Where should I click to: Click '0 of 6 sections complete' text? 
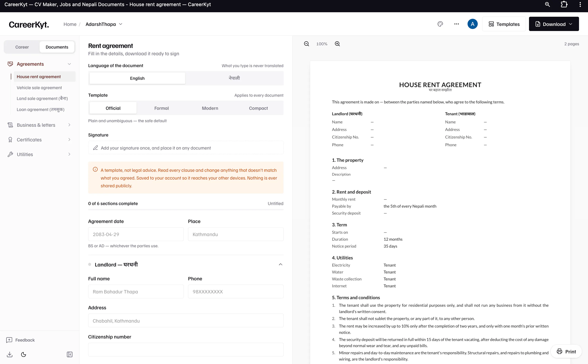(x=113, y=203)
